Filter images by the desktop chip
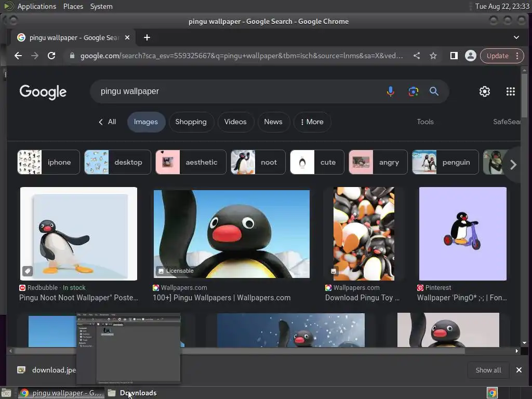Image resolution: width=532 pixels, height=399 pixels. coord(117,162)
